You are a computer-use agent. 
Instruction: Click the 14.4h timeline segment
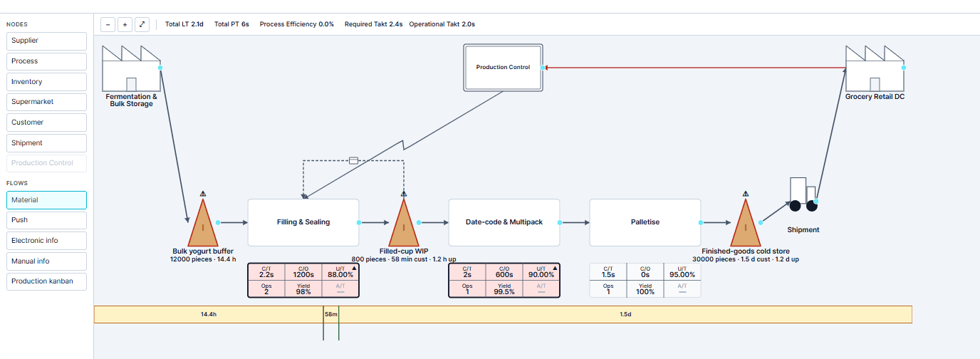click(208, 314)
